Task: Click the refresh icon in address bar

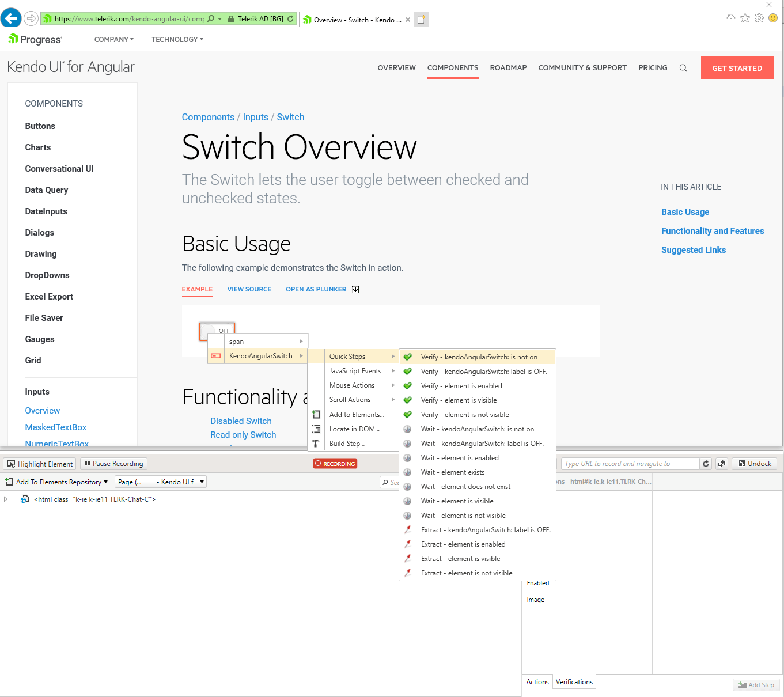Action: 291,19
